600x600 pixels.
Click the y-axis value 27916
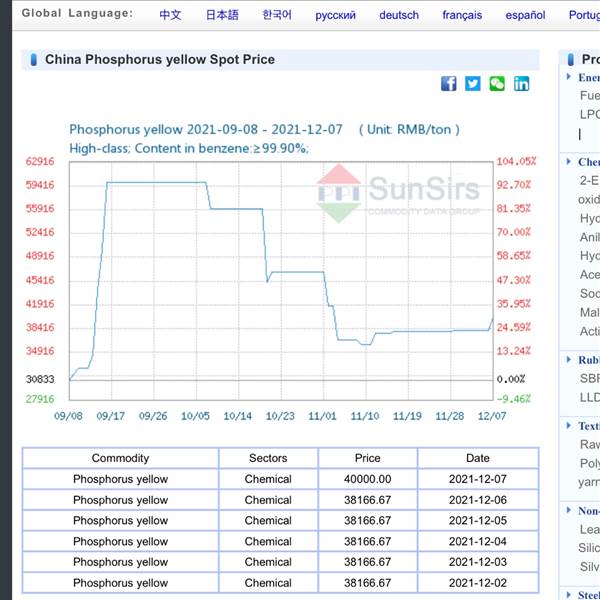click(40, 399)
